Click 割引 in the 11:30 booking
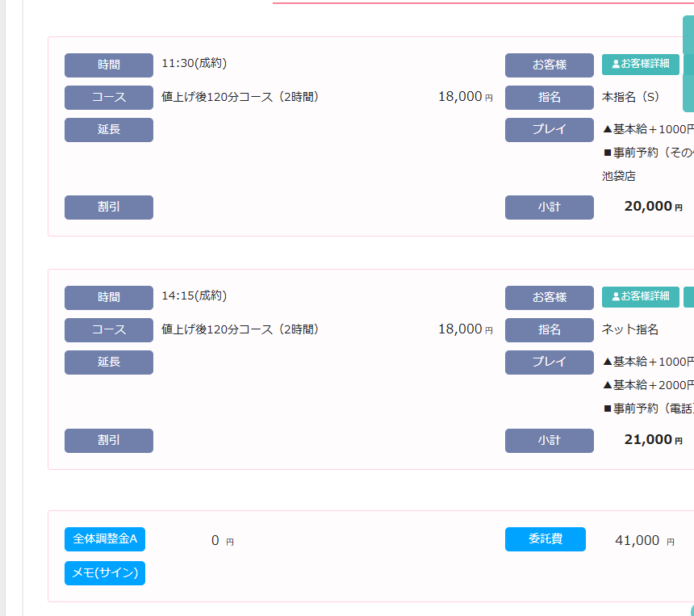The height and width of the screenshot is (616, 694). tap(109, 207)
